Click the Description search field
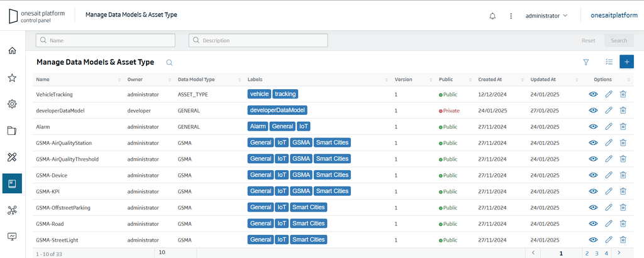644x258 pixels. pyautogui.click(x=258, y=41)
